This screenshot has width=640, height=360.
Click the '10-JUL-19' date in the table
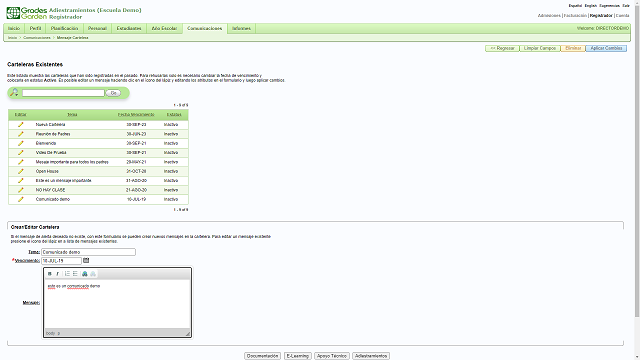click(x=136, y=199)
